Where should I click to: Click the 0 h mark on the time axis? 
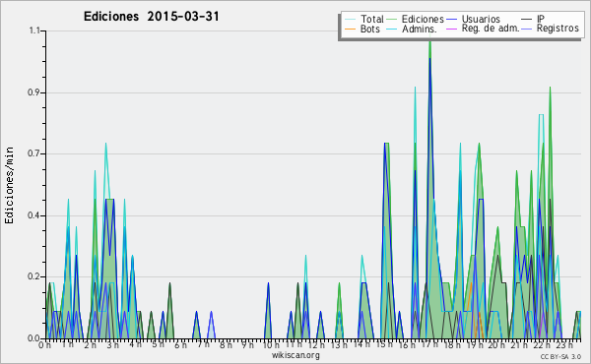point(45,344)
